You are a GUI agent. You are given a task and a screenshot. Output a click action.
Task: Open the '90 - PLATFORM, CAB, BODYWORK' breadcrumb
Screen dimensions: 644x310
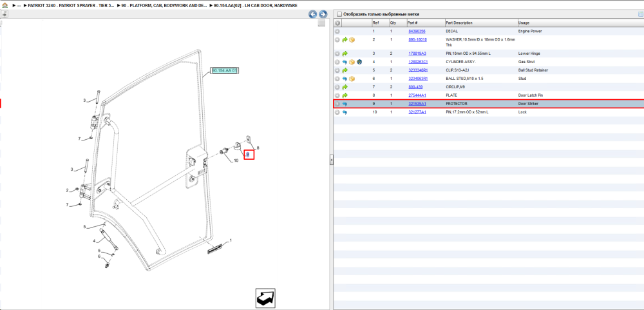click(164, 6)
